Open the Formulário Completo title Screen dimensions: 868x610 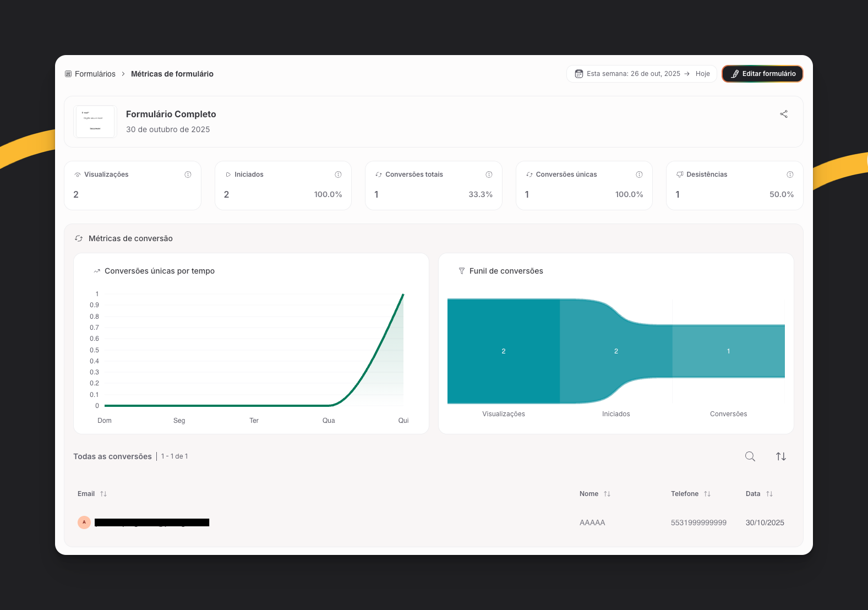171,114
